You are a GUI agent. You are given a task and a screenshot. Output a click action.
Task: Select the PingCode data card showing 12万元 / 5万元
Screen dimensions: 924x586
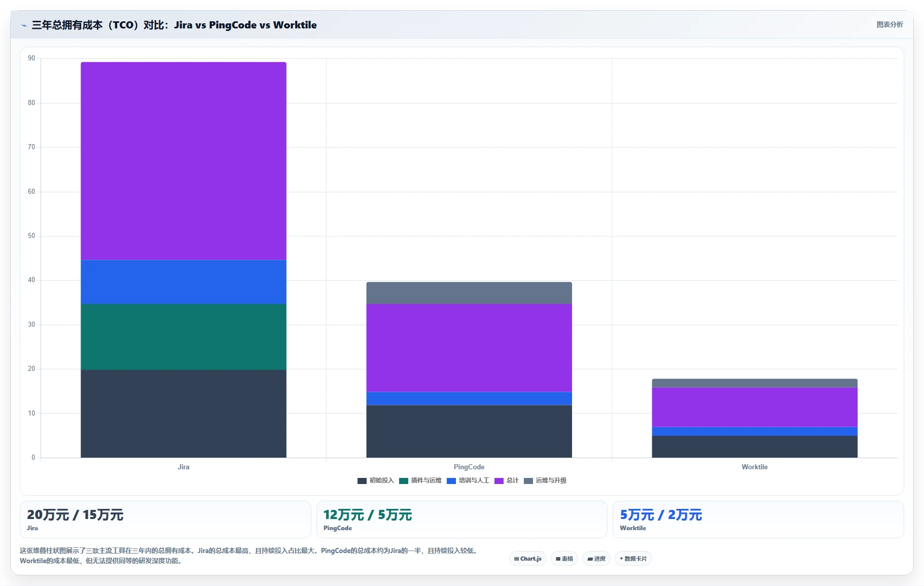point(461,520)
